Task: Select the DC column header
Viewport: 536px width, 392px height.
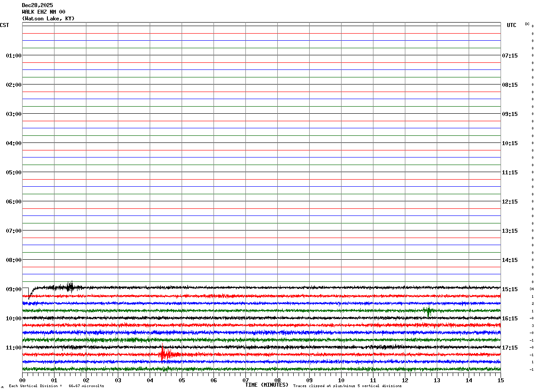Action: click(x=527, y=24)
